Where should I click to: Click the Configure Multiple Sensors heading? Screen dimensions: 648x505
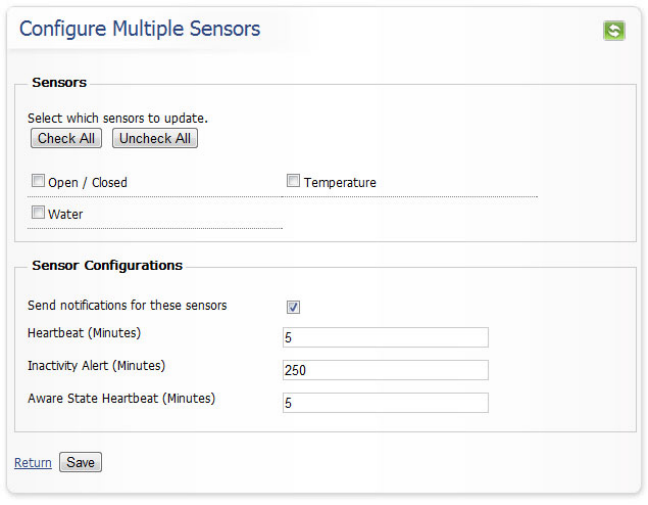140,28
